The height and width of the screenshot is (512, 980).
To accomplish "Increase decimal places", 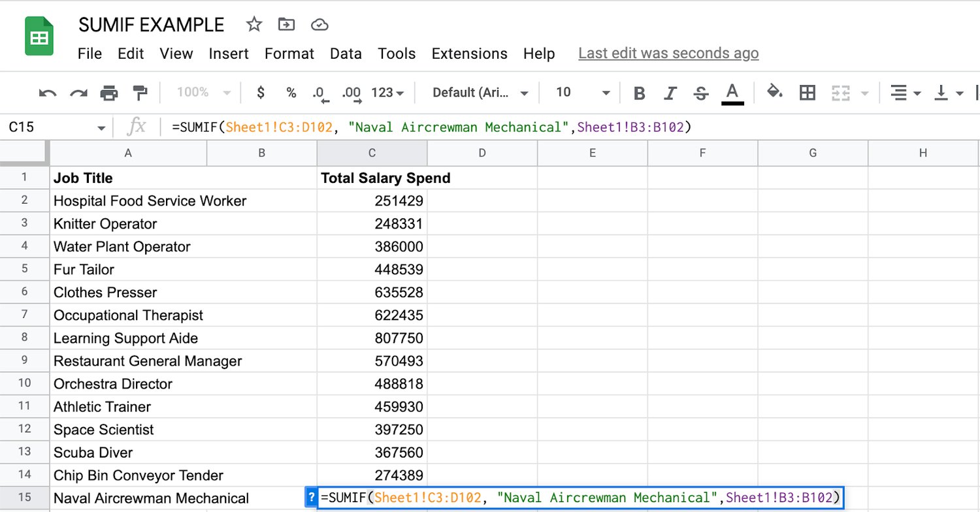I will click(x=352, y=94).
